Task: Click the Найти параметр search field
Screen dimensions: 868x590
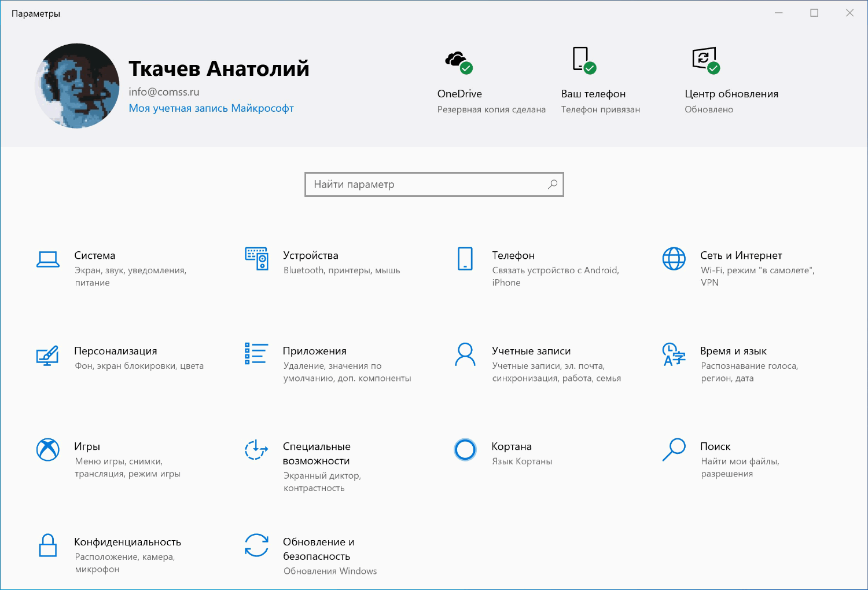Action: click(x=434, y=184)
